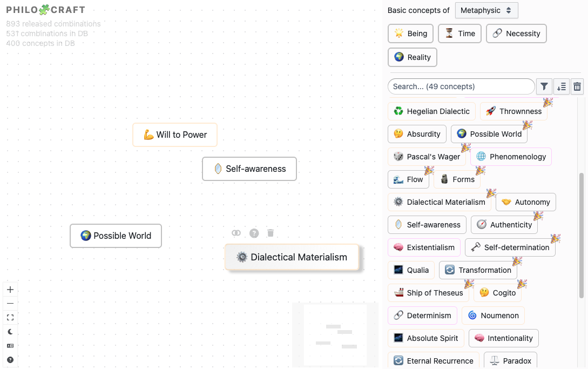Select the Flow concept chip
This screenshot has width=588, height=369.
tap(408, 179)
